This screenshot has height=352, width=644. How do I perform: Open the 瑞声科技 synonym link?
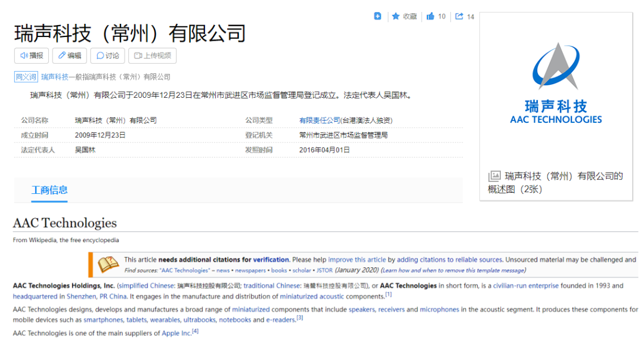point(54,77)
